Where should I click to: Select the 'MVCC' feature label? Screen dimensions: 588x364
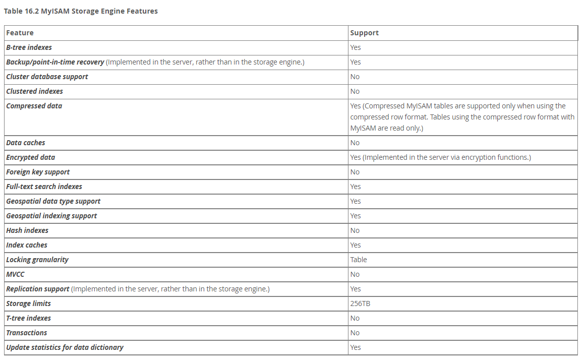coord(15,274)
